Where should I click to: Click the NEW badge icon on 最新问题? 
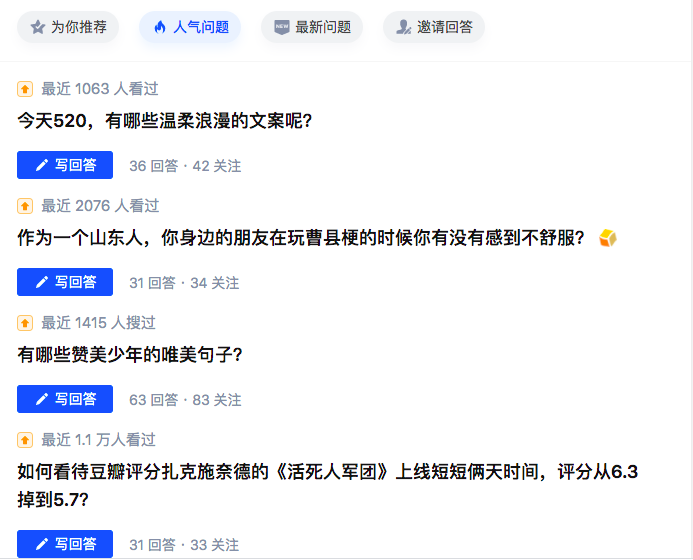282,27
